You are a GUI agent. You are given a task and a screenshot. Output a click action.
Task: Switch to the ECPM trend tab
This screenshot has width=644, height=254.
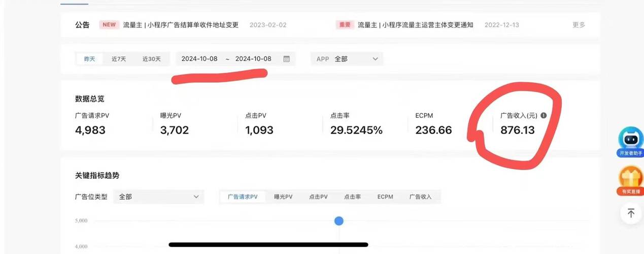point(385,197)
